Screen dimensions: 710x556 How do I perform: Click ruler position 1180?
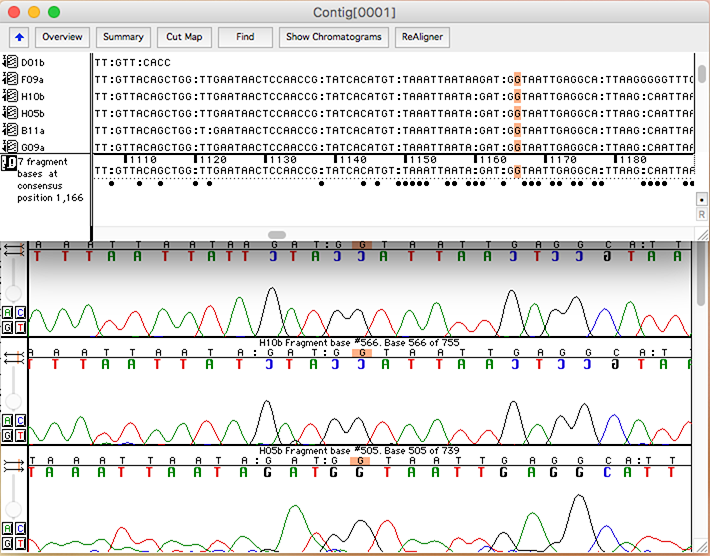coord(631,159)
